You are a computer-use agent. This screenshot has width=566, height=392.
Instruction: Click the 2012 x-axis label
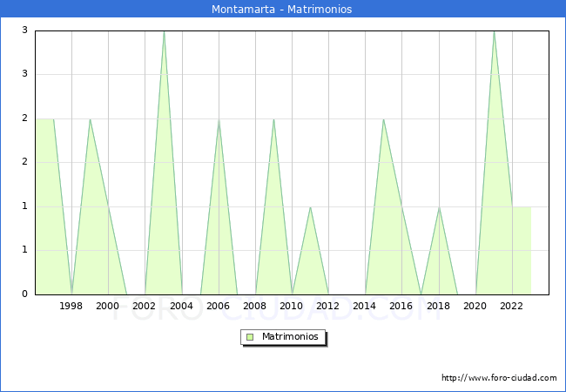[x=327, y=306]
